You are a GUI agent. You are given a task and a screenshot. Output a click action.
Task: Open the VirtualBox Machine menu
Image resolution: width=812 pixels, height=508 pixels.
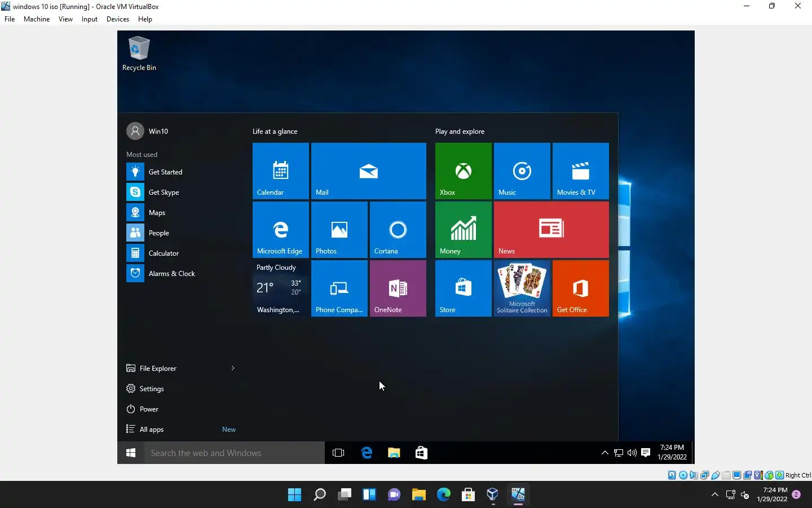[37, 19]
